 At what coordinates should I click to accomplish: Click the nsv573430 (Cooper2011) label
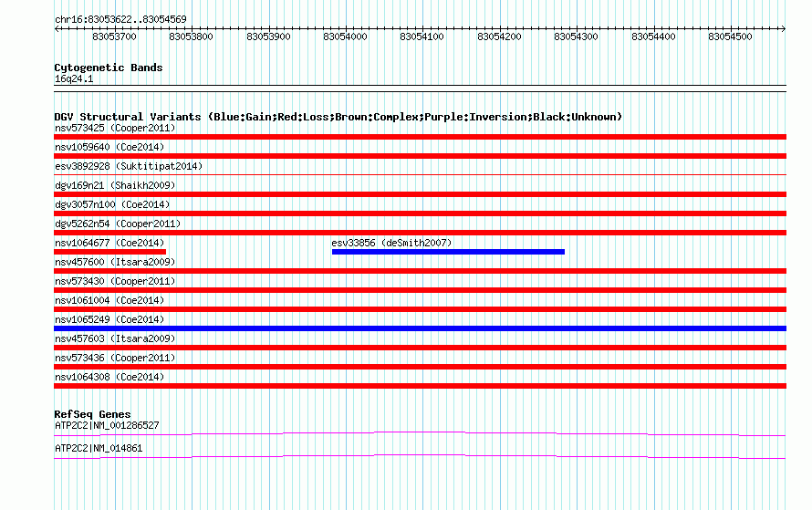115,281
